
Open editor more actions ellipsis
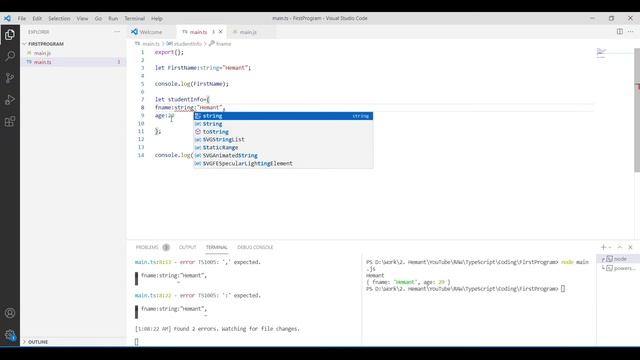click(x=631, y=31)
